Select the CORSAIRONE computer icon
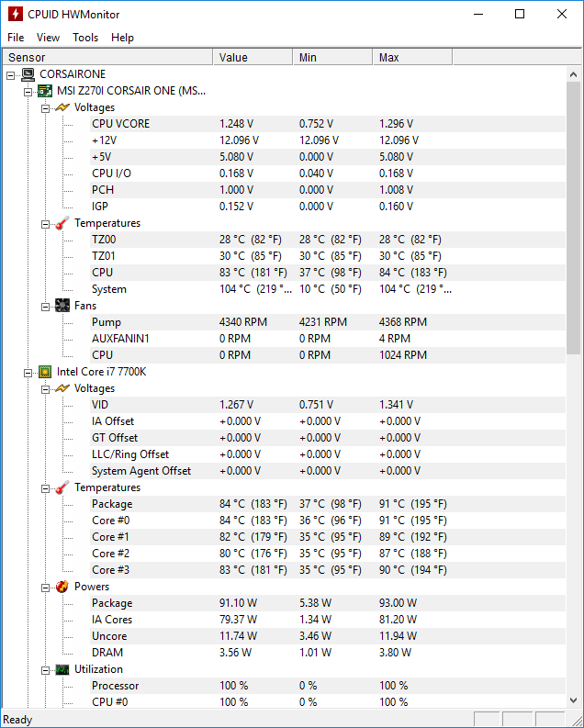Image resolution: width=584 pixels, height=728 pixels. point(28,74)
